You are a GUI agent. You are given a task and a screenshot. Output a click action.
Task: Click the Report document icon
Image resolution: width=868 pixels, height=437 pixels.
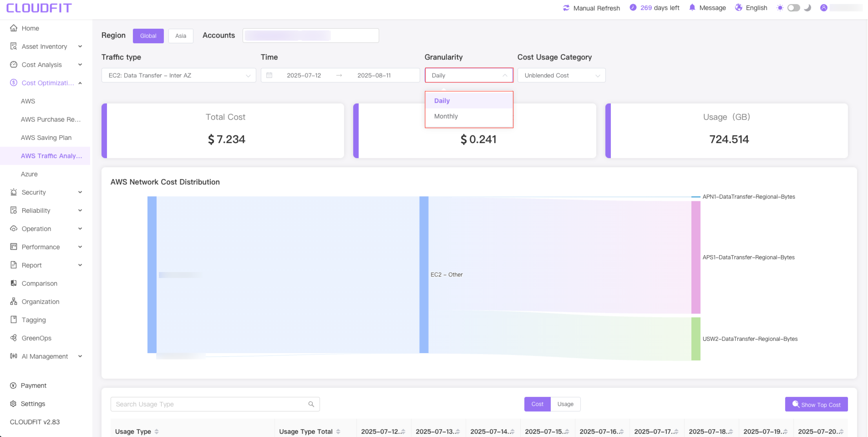coord(14,265)
